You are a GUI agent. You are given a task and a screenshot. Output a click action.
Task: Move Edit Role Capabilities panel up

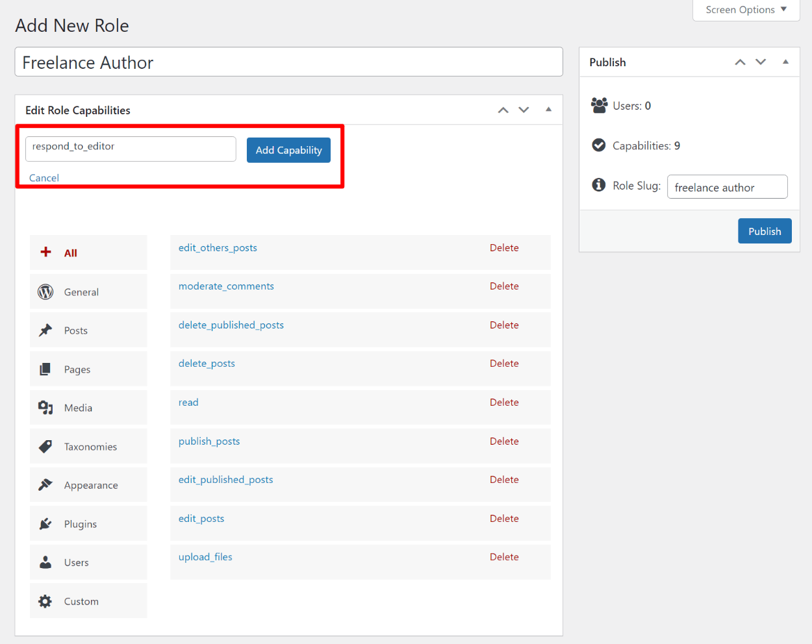[503, 110]
